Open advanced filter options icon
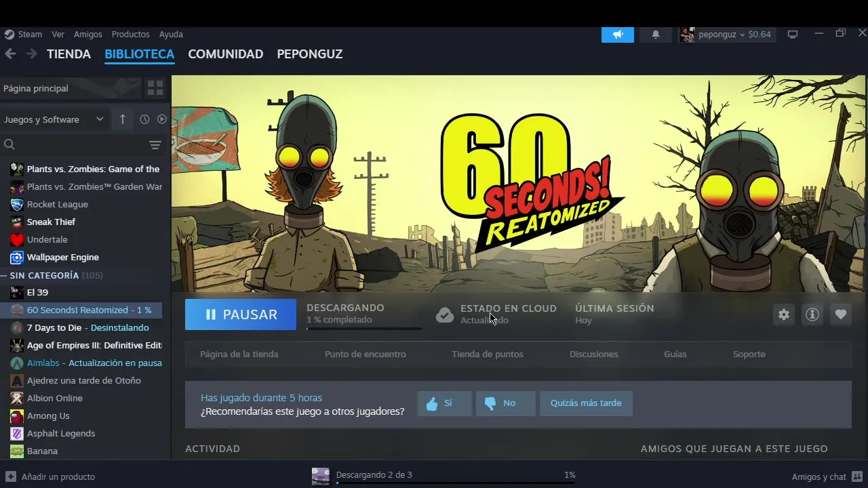 point(155,145)
